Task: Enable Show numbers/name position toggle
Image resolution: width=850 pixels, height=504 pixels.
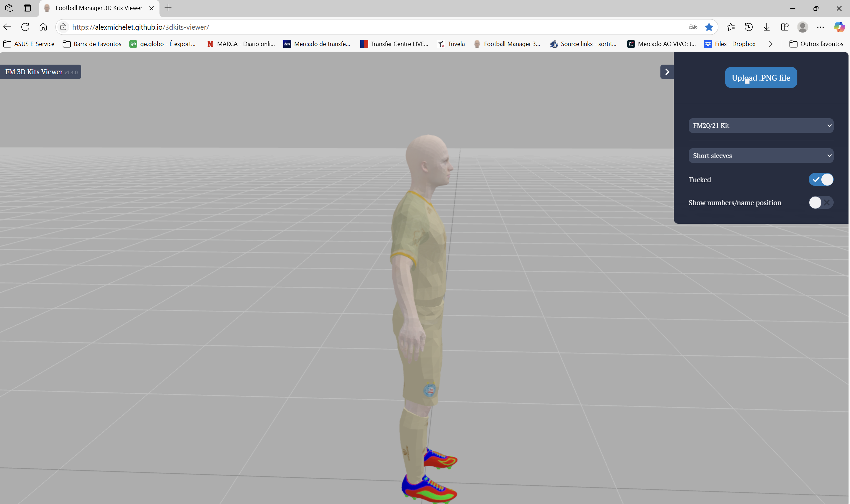Action: 821,203
